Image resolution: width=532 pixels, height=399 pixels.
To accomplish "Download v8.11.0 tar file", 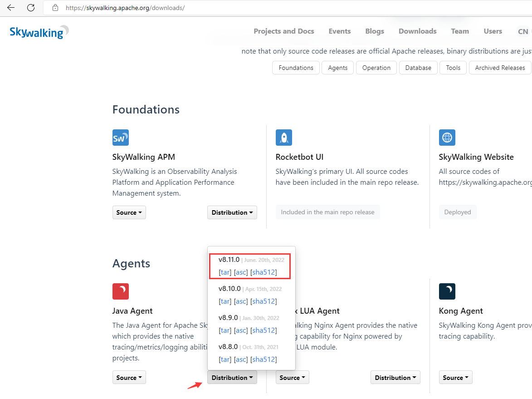I will pyautogui.click(x=225, y=272).
